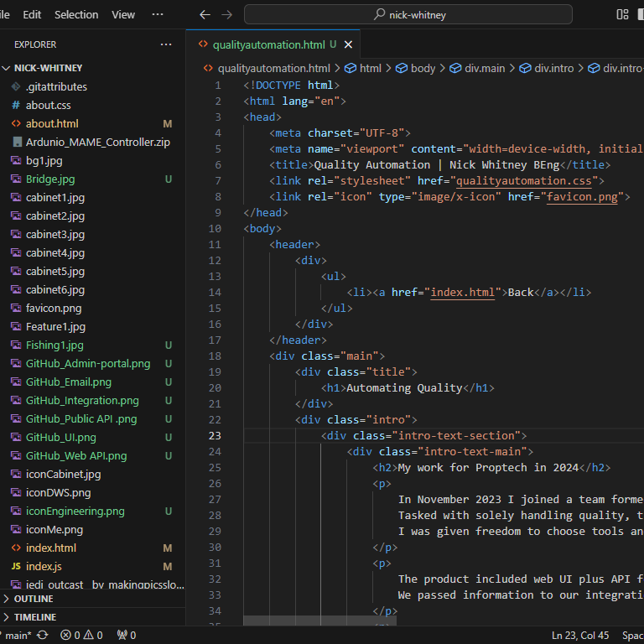Open Explorer views and more actions ellipsis
Viewport: 644px width, 644px height.
166,44
